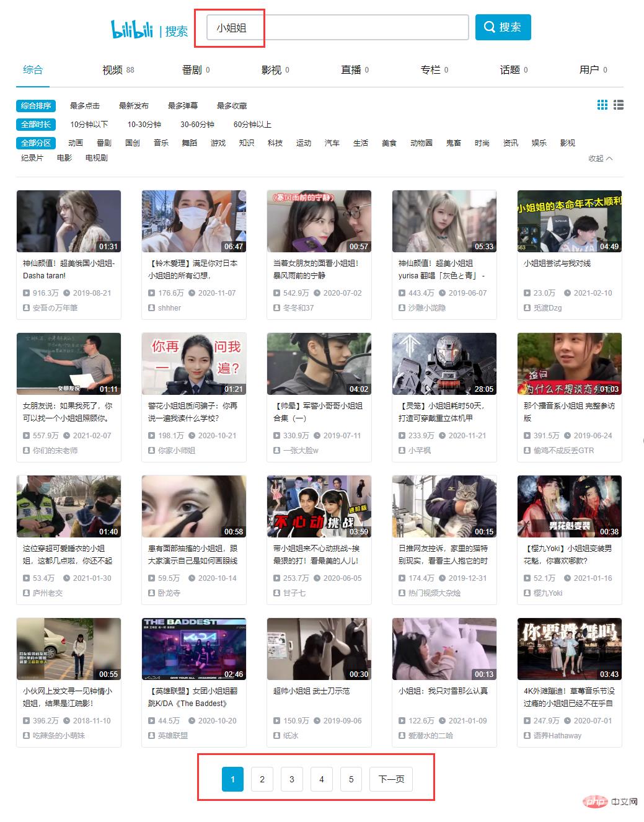Viewport: 644px width, 822px height.
Task: Open the 视频 tab
Action: (118, 70)
